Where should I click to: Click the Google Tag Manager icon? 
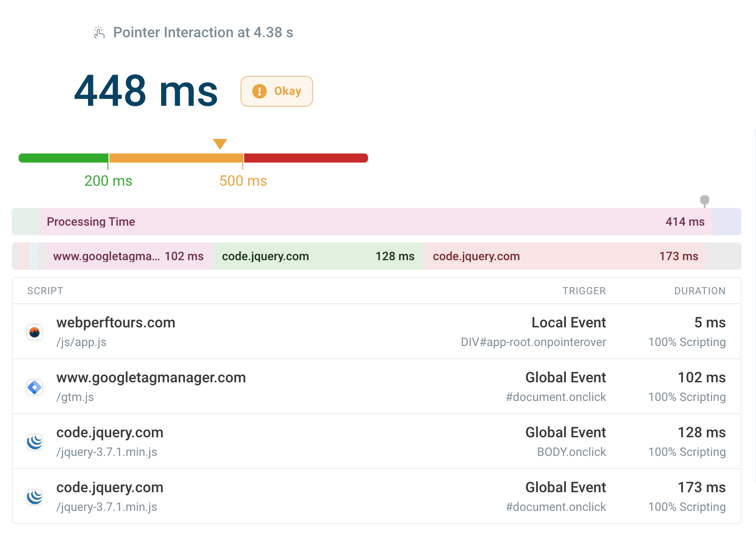pyautogui.click(x=34, y=387)
